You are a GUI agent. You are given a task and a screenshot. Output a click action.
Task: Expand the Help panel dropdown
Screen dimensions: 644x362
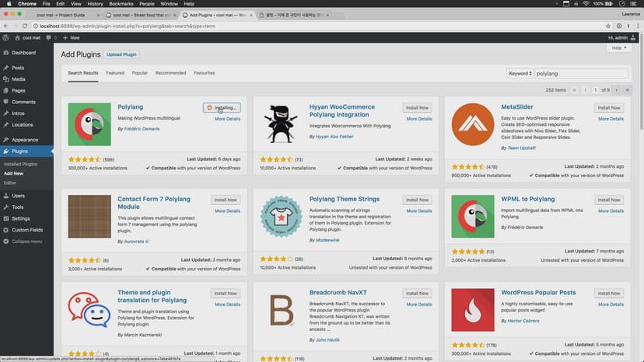(x=618, y=47)
